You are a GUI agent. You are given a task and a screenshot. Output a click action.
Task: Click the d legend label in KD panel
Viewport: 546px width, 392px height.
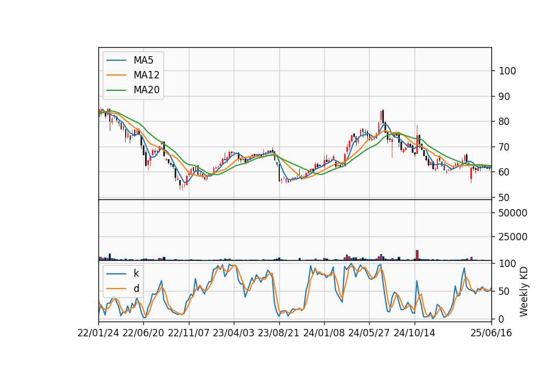(x=136, y=289)
